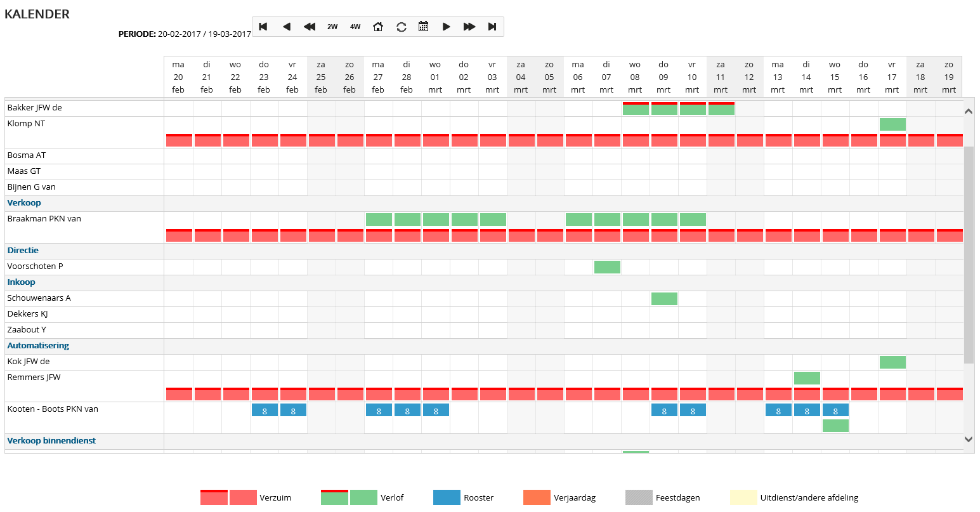Click the double left rewind arrow
The height and width of the screenshot is (512, 980).
pos(310,27)
